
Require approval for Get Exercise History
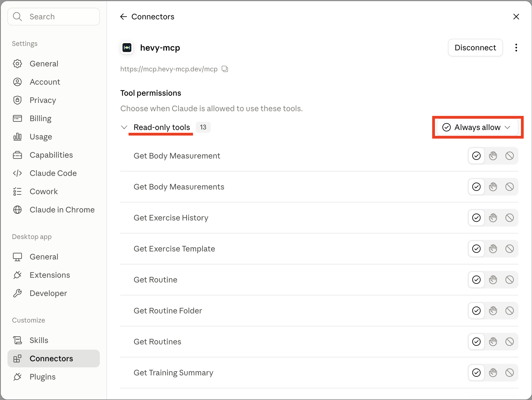493,218
